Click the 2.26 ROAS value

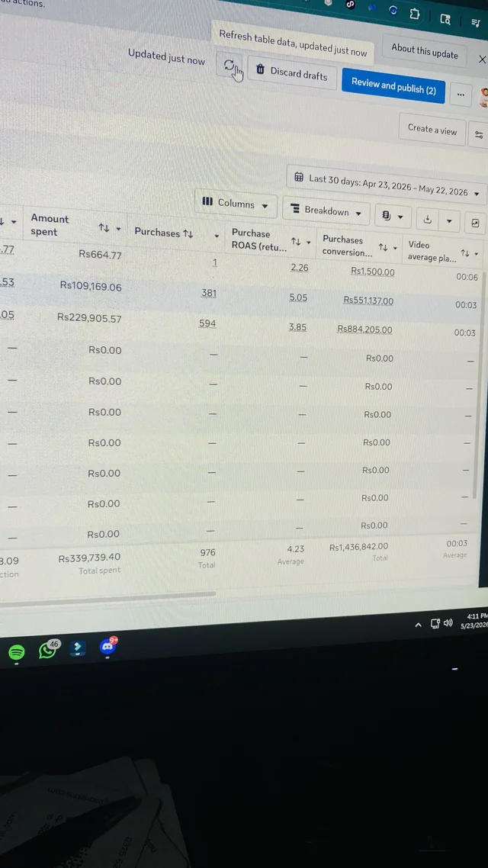pyautogui.click(x=300, y=268)
